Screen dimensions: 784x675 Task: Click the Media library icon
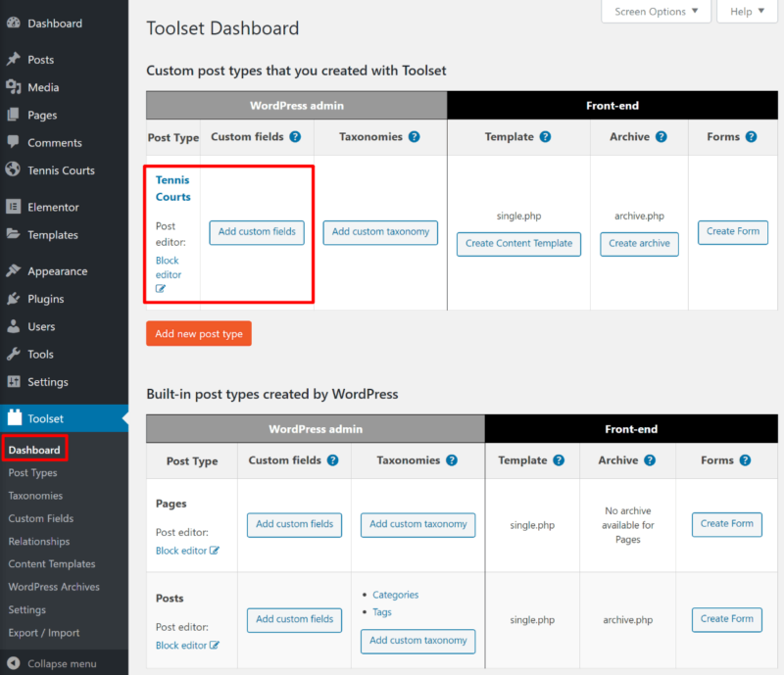[x=14, y=87]
